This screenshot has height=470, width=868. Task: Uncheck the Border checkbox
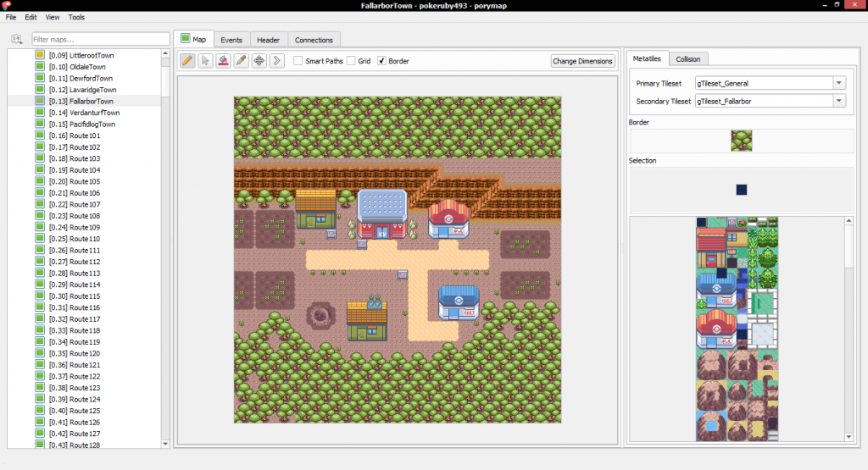[x=381, y=61]
